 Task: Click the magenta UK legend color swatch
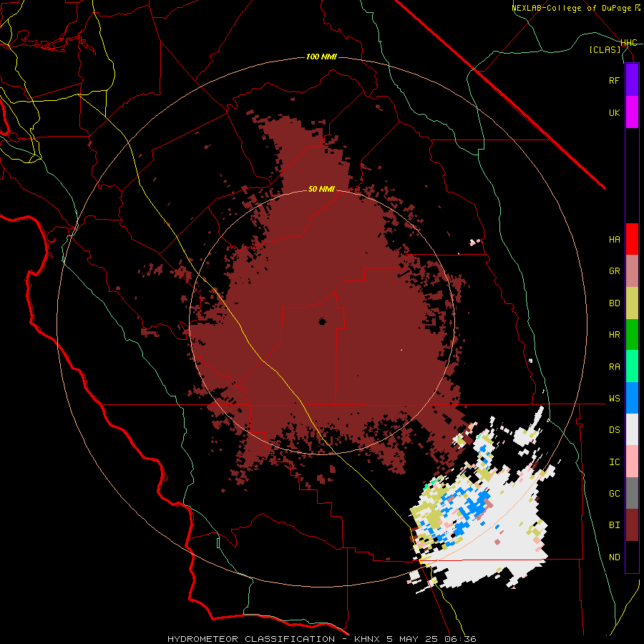click(632, 112)
